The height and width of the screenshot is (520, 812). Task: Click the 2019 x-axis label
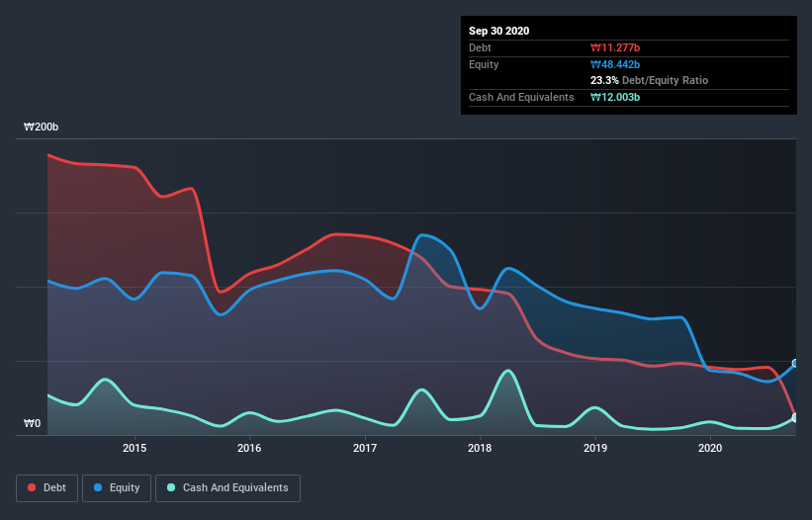pyautogui.click(x=595, y=448)
